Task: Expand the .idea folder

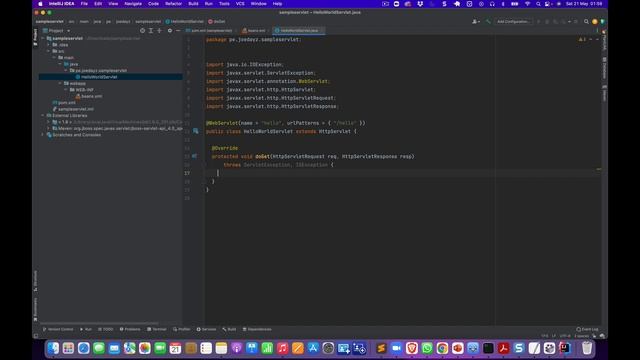Action: (x=49, y=45)
